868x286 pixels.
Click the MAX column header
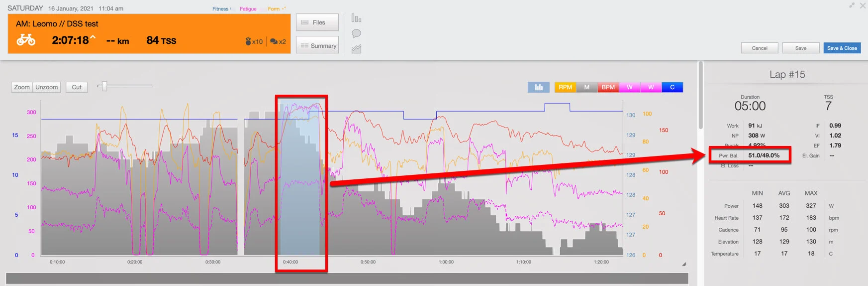[811, 193]
